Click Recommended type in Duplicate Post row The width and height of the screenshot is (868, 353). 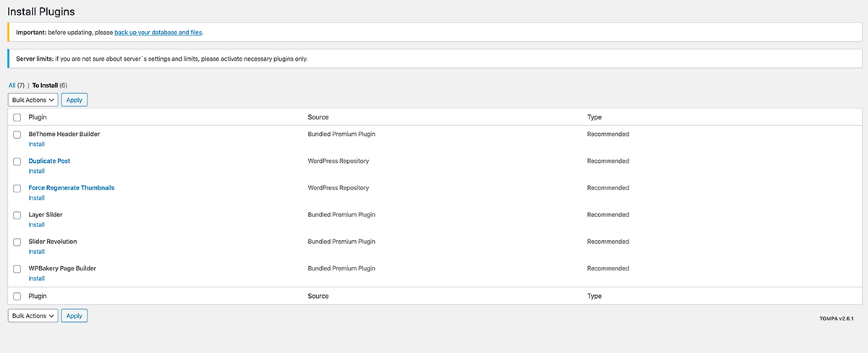click(x=608, y=161)
